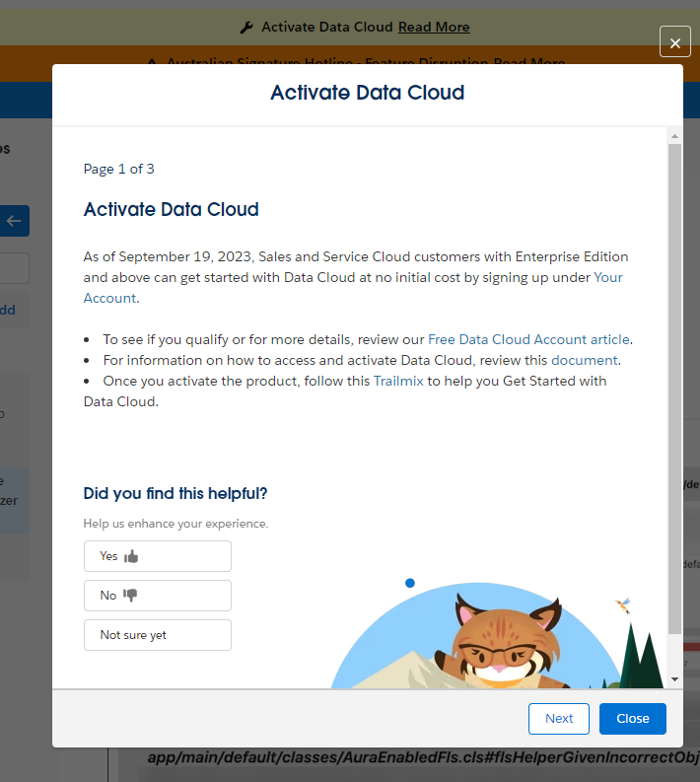This screenshot has width=700, height=782.
Task: Select the Yes feedback option
Action: pyautogui.click(x=158, y=556)
